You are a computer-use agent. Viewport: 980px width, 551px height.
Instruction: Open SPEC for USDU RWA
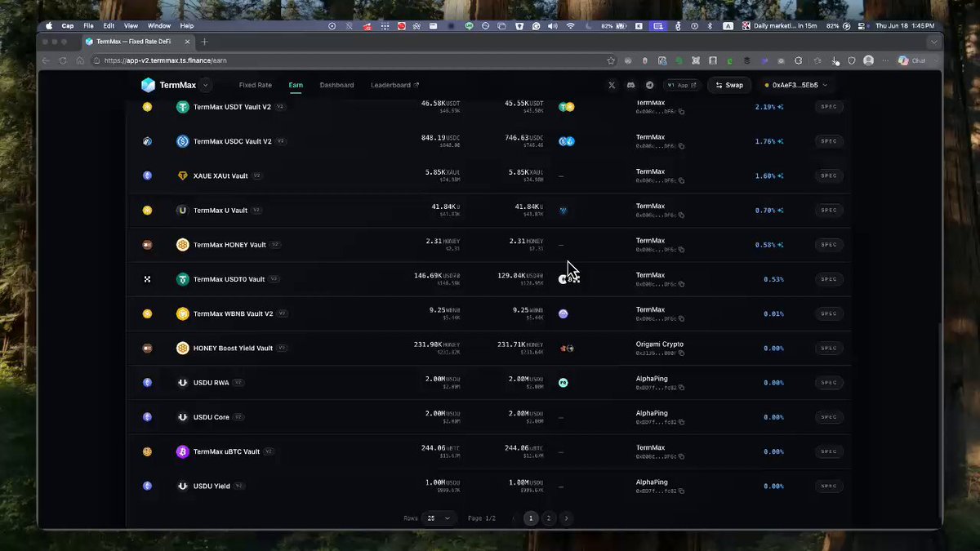click(829, 382)
